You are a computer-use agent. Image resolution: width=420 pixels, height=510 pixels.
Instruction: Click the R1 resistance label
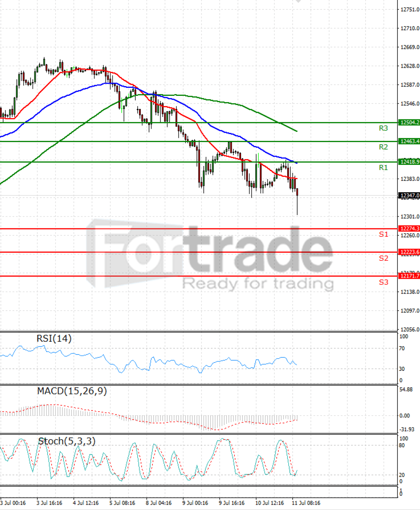383,168
